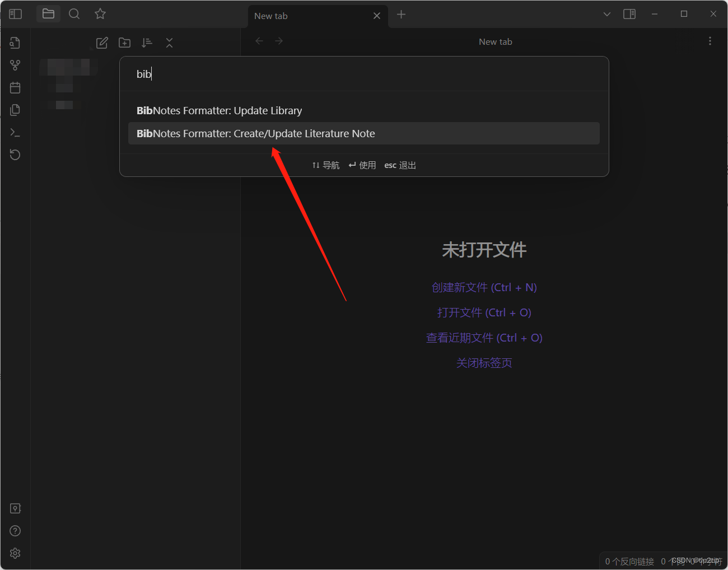Navigate back in tab history
Screen dimensions: 728x570
pyautogui.click(x=259, y=41)
